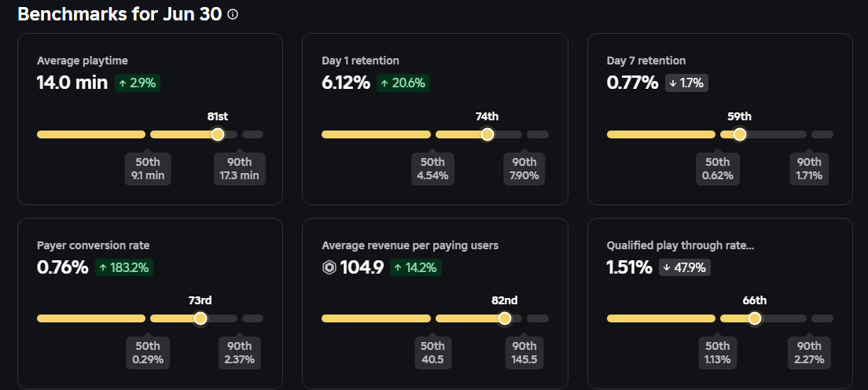
Task: Click the 14.2% increase badge for revenue
Action: (x=416, y=267)
